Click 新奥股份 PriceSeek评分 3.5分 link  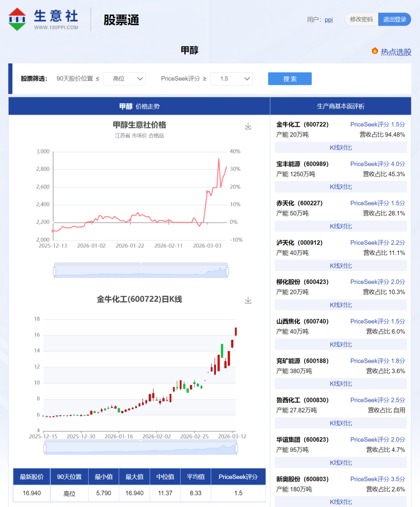click(378, 479)
